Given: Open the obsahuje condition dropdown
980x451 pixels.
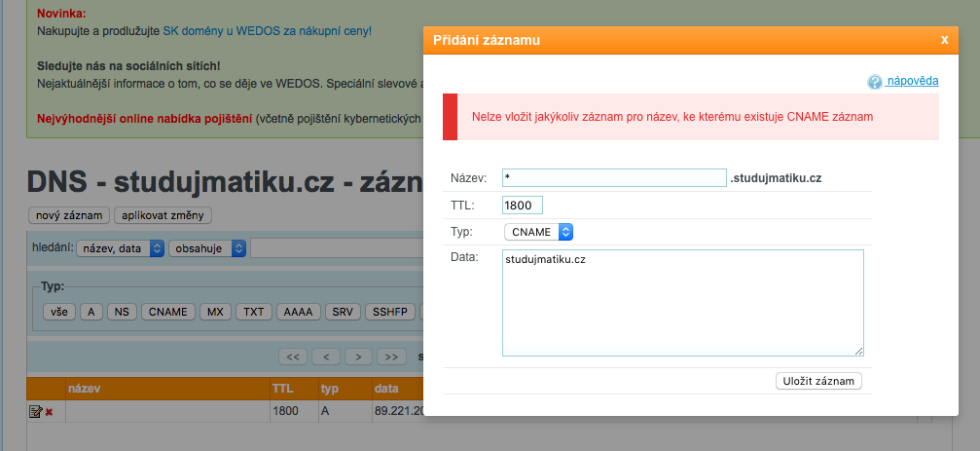Looking at the screenshot, I should [x=207, y=248].
